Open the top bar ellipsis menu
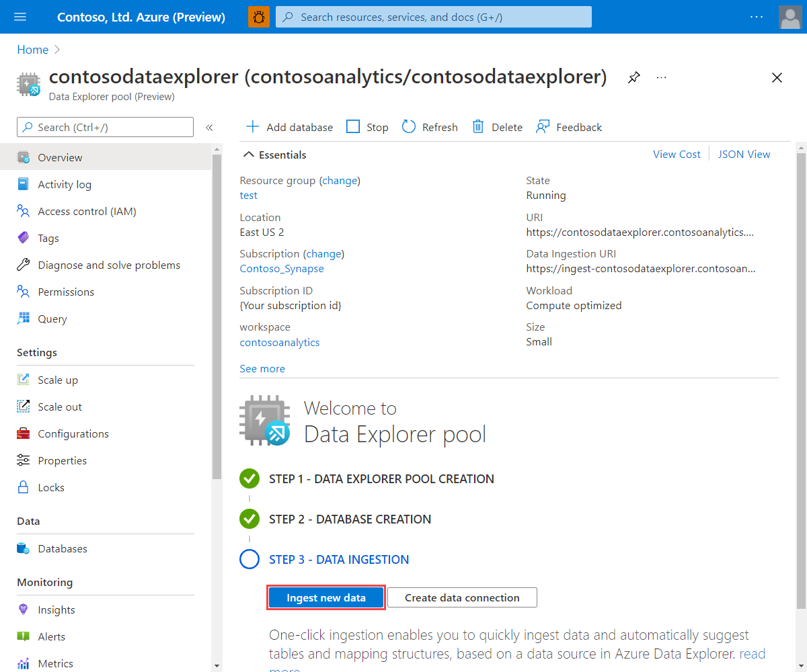Screen dimensions: 807x672 (x=757, y=17)
